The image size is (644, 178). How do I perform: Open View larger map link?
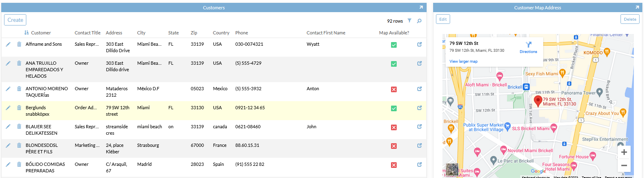point(463,61)
